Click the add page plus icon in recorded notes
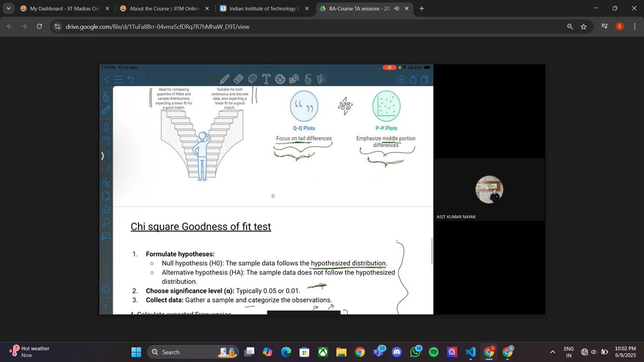This screenshot has width=644, height=362. pyautogui.click(x=401, y=79)
